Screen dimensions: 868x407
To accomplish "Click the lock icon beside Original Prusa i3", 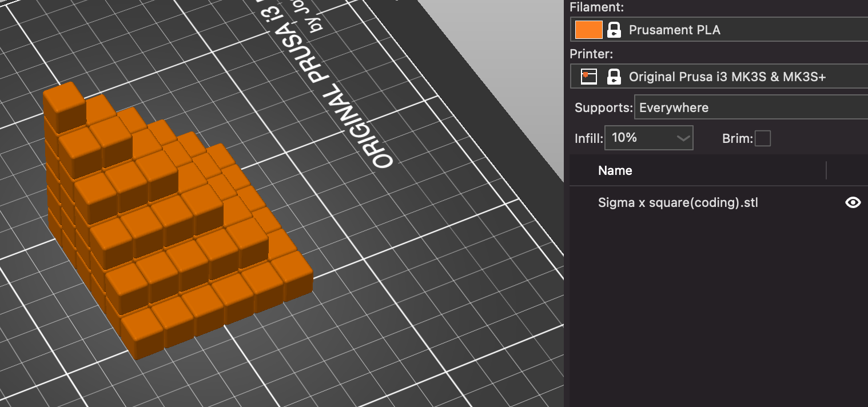I will (614, 77).
